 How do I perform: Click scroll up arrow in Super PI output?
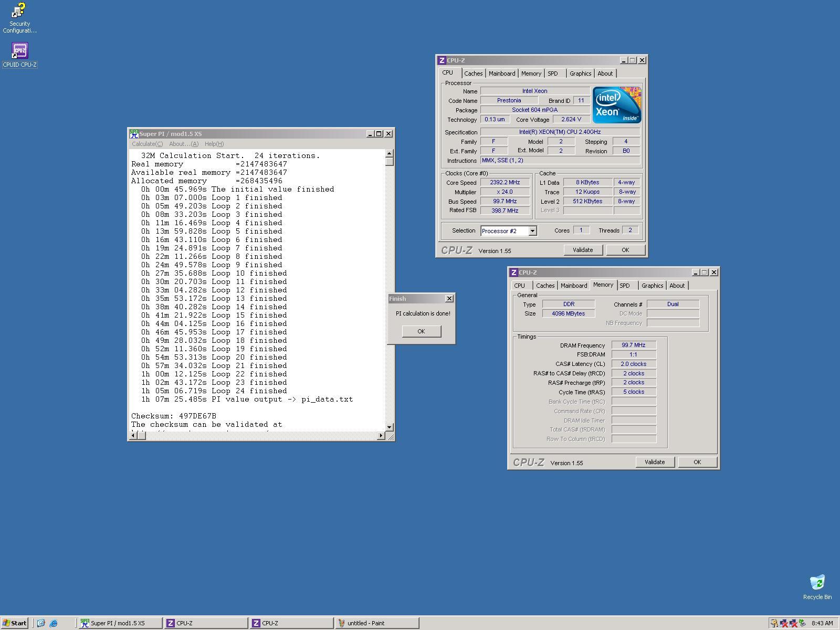pos(390,154)
